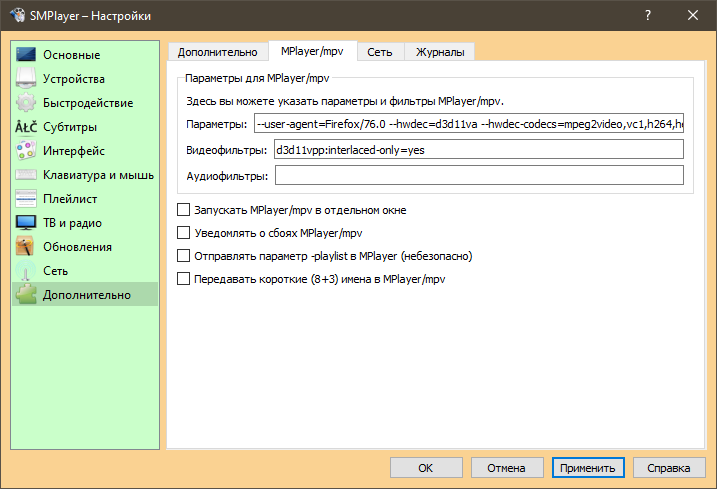Viewport: 717px width, 489px height.
Task: Select the Интерфейс palette icon
Action: coord(26,151)
